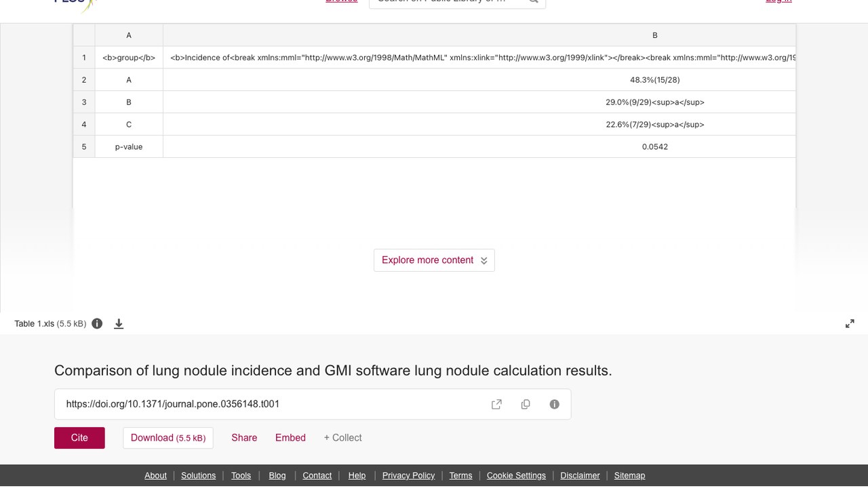Select row 1 header of the spreadsheet
The image size is (868, 488).
tap(84, 58)
